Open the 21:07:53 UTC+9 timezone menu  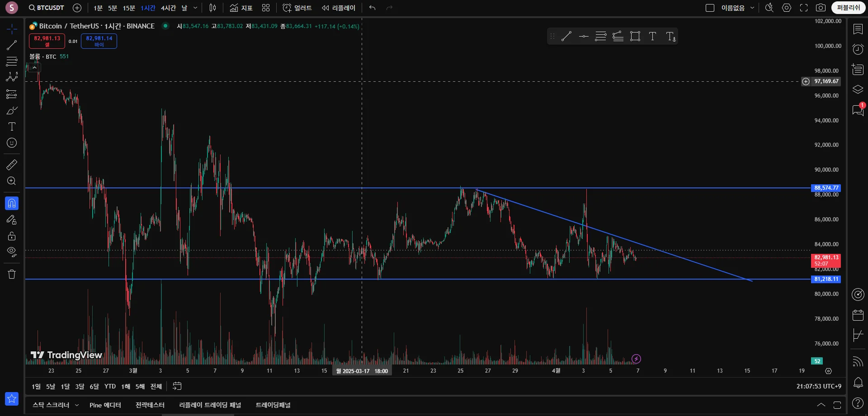(819, 386)
